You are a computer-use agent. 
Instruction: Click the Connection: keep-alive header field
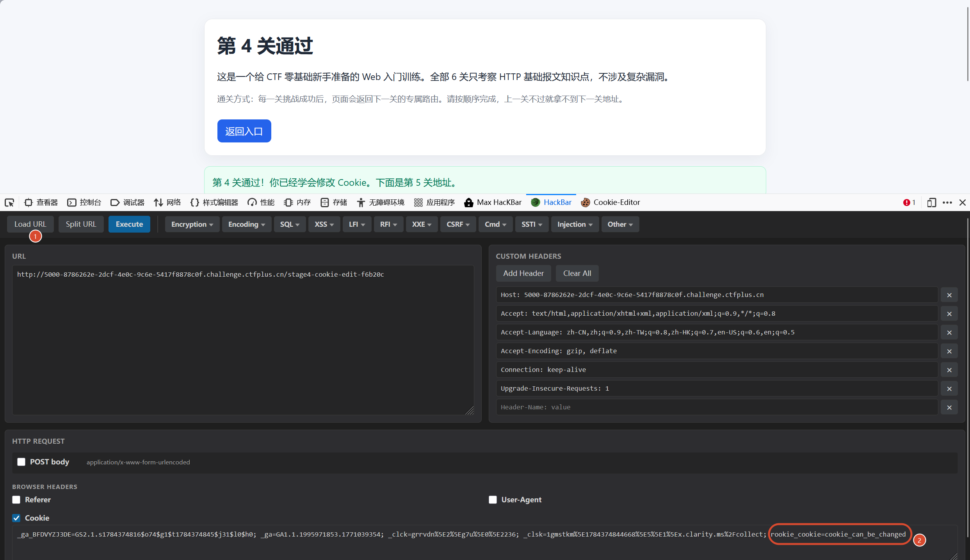[717, 370]
